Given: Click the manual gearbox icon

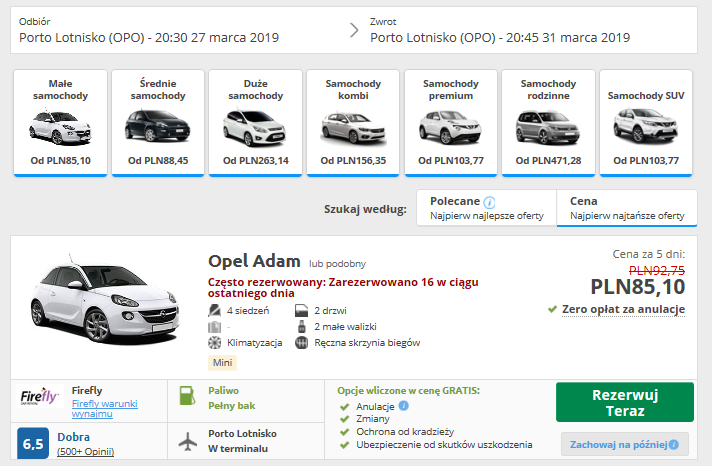Looking at the screenshot, I should point(302,342).
